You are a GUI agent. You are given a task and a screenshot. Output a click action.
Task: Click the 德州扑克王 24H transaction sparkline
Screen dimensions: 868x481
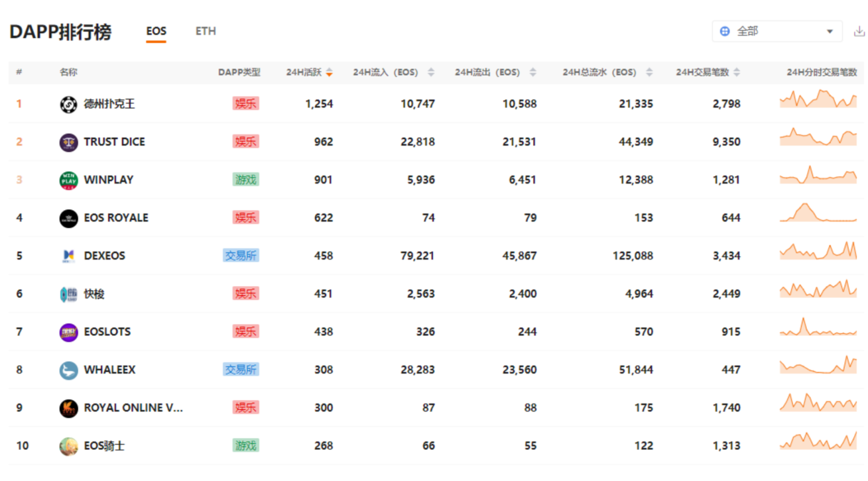coord(818,99)
